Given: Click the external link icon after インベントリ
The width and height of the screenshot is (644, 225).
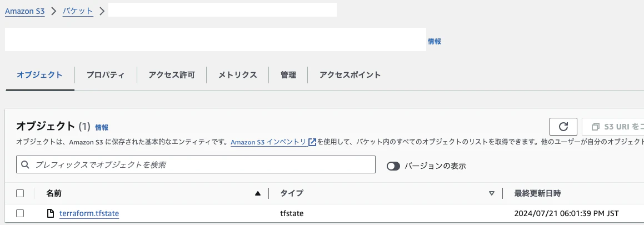Looking at the screenshot, I should pyautogui.click(x=312, y=142).
